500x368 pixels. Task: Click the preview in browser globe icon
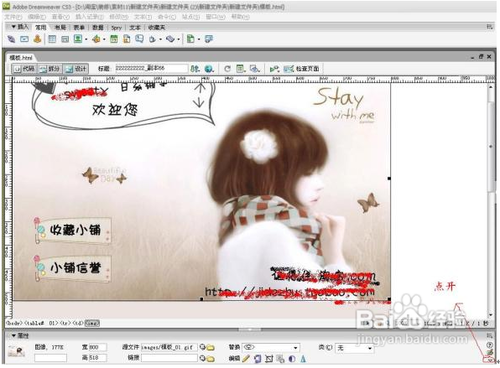pyautogui.click(x=209, y=69)
